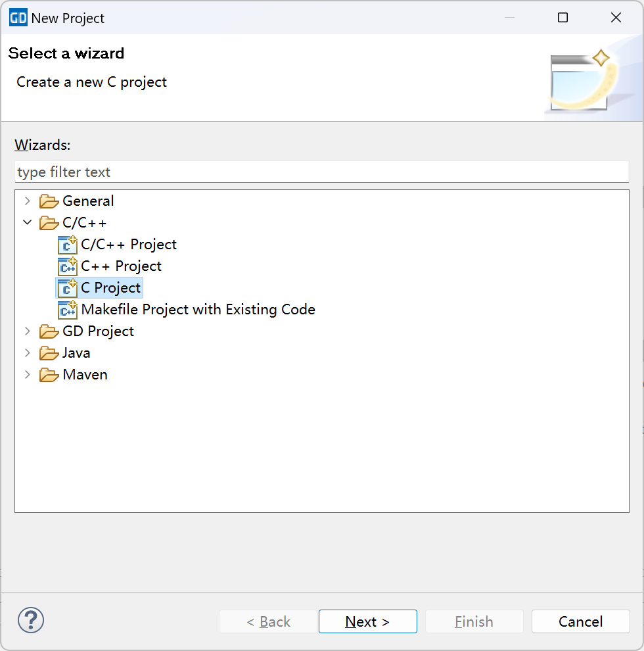
Task: Maximize the New Project dialog
Action: point(563,18)
